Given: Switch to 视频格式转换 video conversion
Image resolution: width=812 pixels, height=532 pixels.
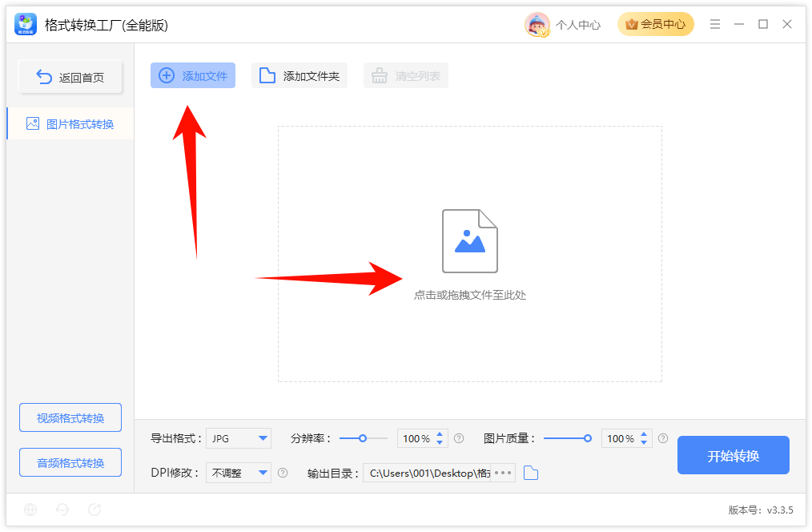Looking at the screenshot, I should click(70, 417).
